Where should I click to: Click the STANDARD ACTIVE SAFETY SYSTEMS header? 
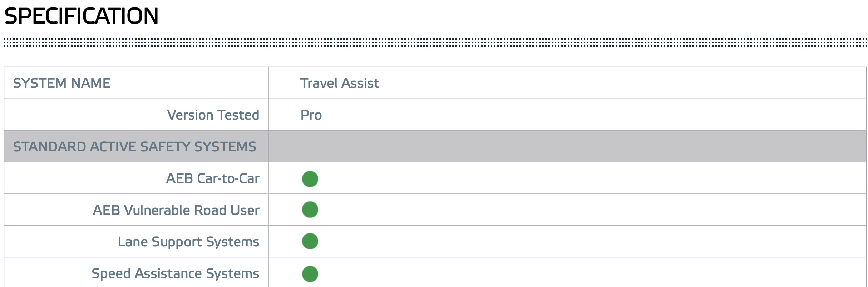(x=134, y=147)
